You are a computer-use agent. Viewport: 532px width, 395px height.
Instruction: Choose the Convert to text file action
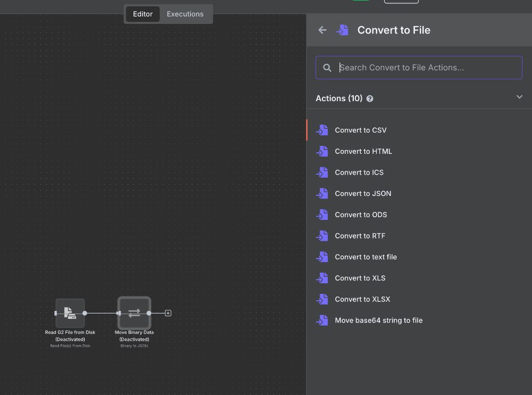pos(366,257)
